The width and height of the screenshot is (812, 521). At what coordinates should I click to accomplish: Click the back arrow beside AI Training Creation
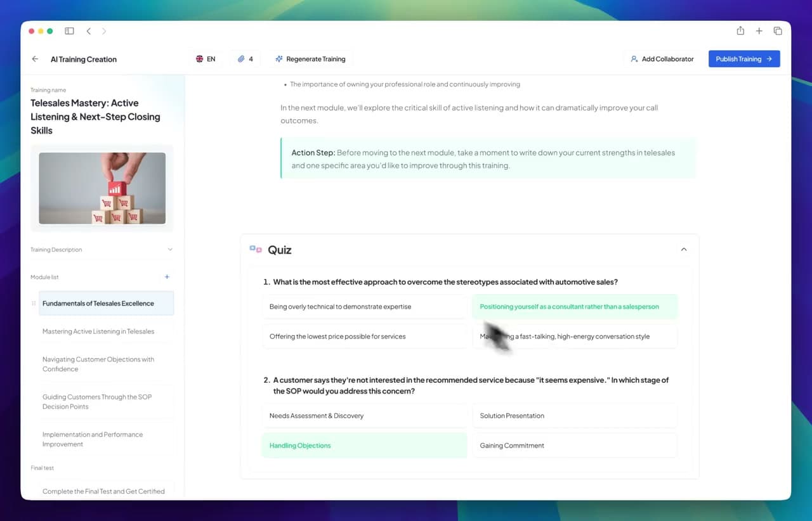tap(35, 59)
